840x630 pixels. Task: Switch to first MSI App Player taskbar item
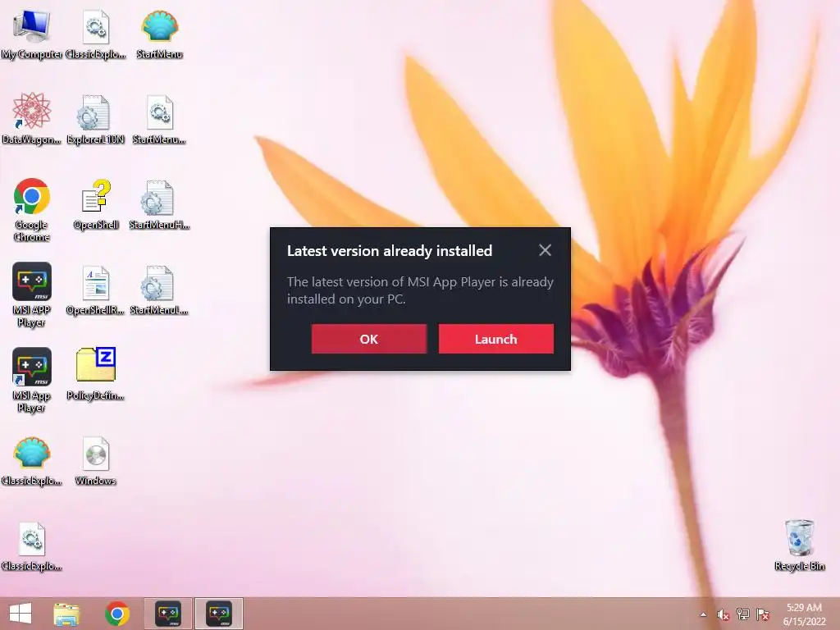coord(167,614)
